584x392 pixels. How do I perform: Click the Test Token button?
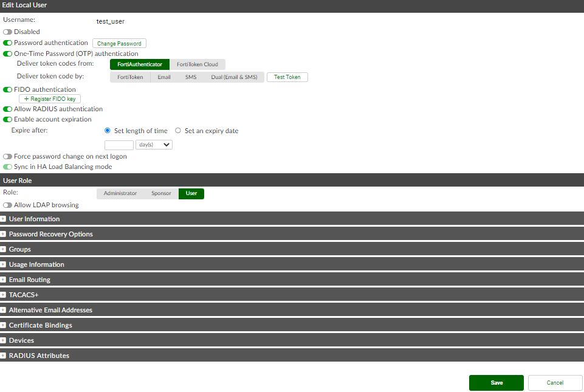[x=287, y=77]
